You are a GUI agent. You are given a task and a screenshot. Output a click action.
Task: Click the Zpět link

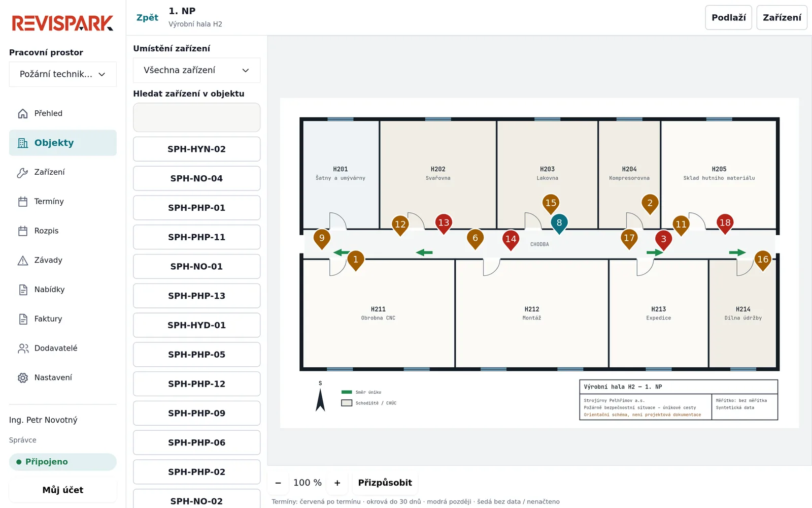click(x=147, y=18)
